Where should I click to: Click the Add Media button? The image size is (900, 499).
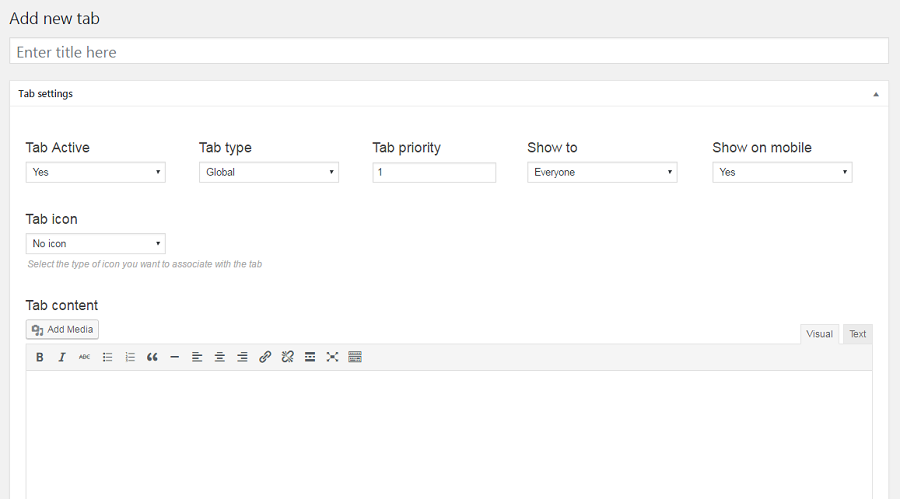click(x=62, y=330)
